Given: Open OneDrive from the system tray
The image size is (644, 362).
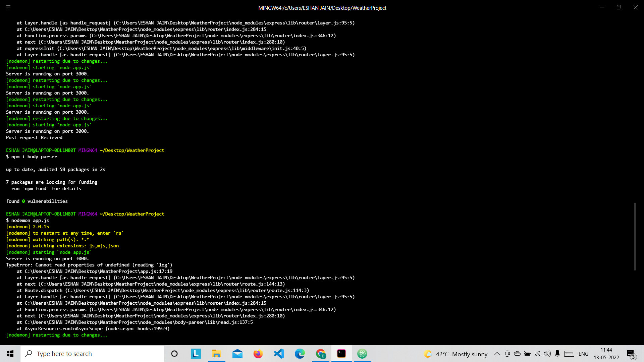Looking at the screenshot, I should click(517, 354).
